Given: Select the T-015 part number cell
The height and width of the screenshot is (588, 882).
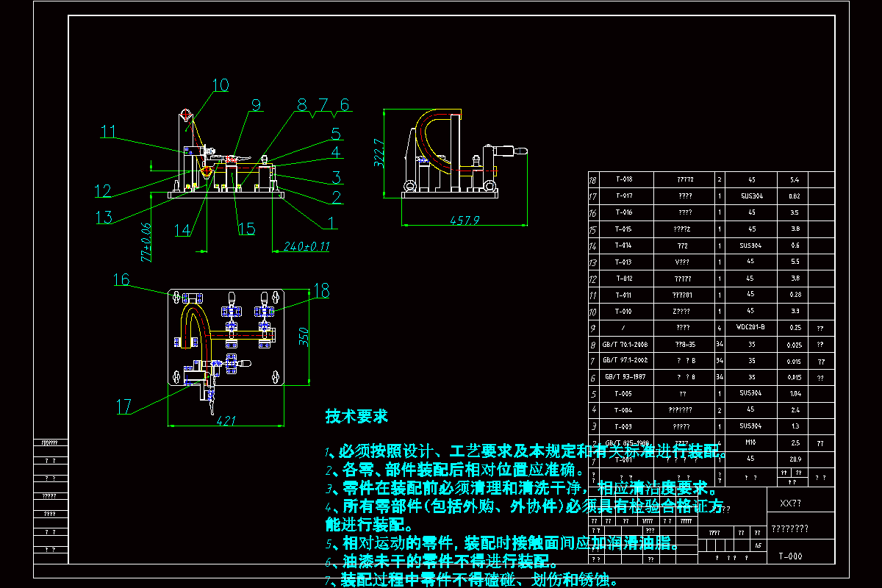Looking at the screenshot, I should click(x=623, y=229).
